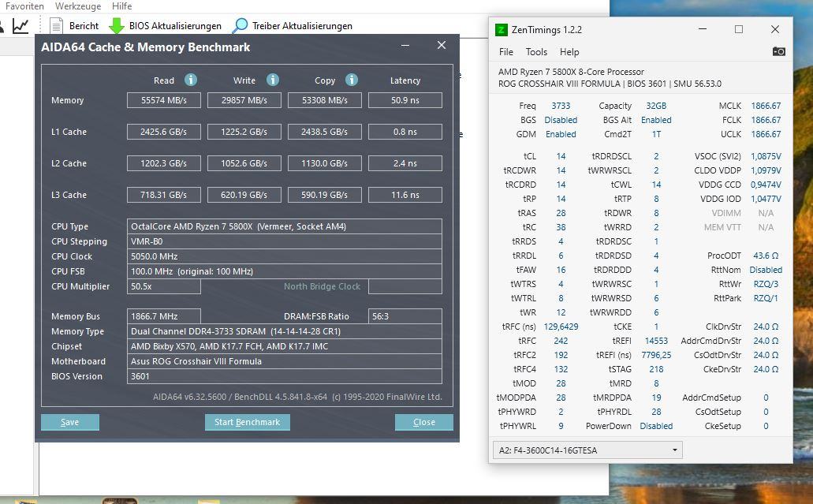Click the Cmd2T 1T value
This screenshot has width=813, height=504.
point(656,134)
